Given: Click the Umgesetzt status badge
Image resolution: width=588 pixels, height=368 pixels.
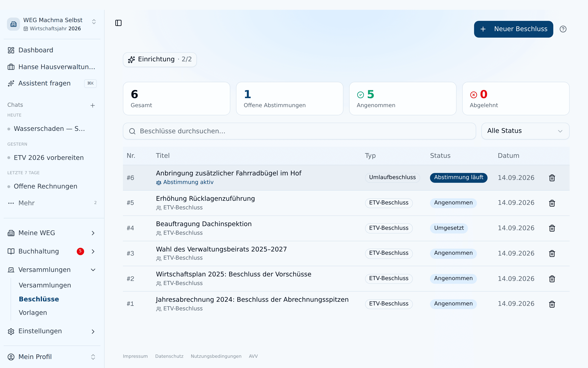Looking at the screenshot, I should pos(449,228).
